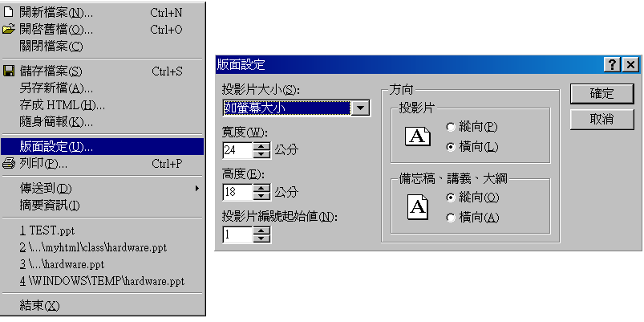Click the floppy disk save icon
The height and width of the screenshot is (322, 644).
tap(9, 71)
